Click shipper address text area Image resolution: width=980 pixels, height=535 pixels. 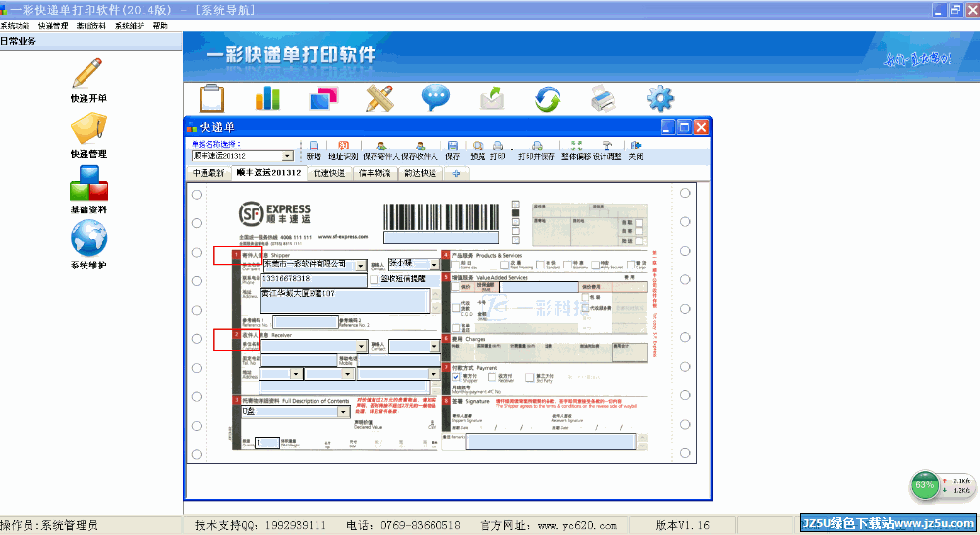click(344, 300)
